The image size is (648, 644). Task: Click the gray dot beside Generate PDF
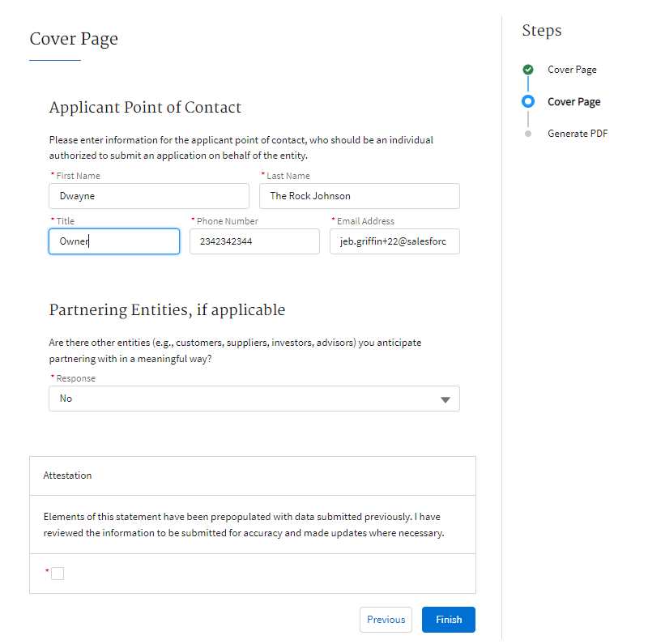(x=528, y=134)
